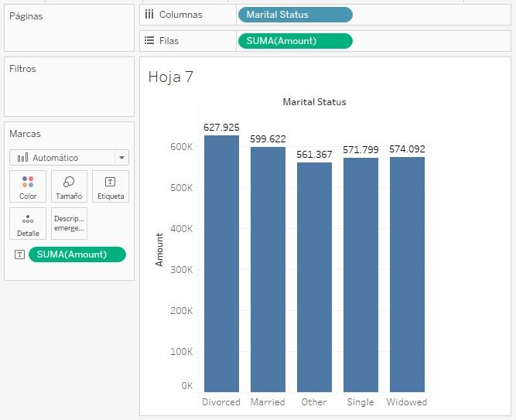Image resolution: width=516 pixels, height=420 pixels.
Task: Select the Marital Status pill in Columnas
Action: point(296,15)
